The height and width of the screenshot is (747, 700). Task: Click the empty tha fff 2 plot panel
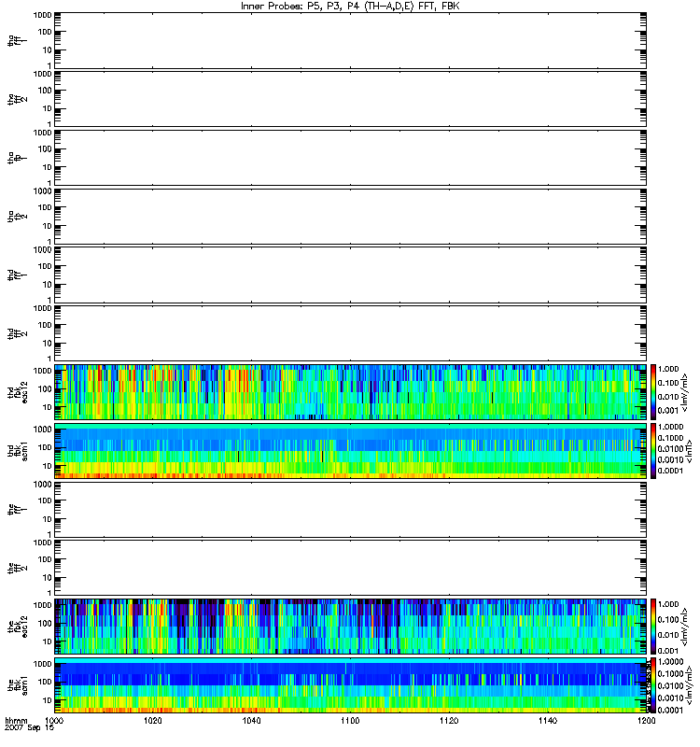pos(351,99)
